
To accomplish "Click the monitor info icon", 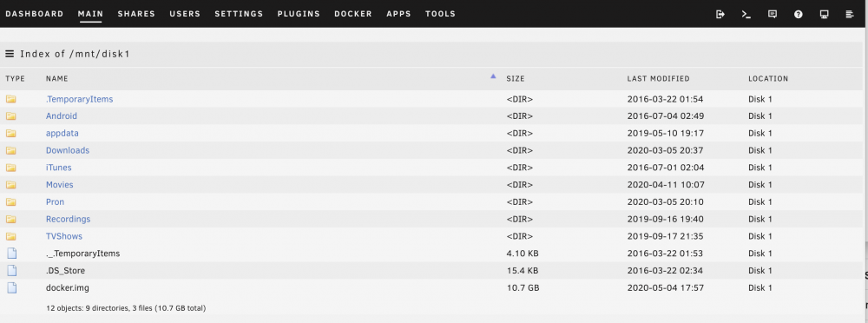I will [x=825, y=15].
